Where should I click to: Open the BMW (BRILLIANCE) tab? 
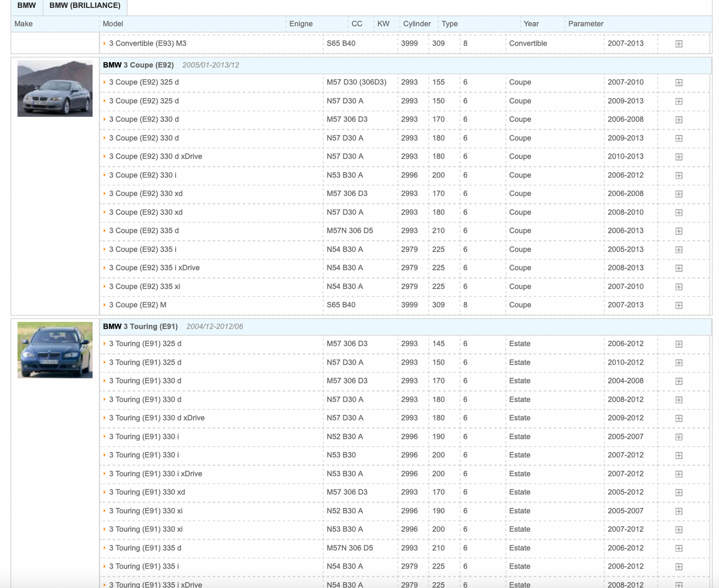(x=85, y=6)
